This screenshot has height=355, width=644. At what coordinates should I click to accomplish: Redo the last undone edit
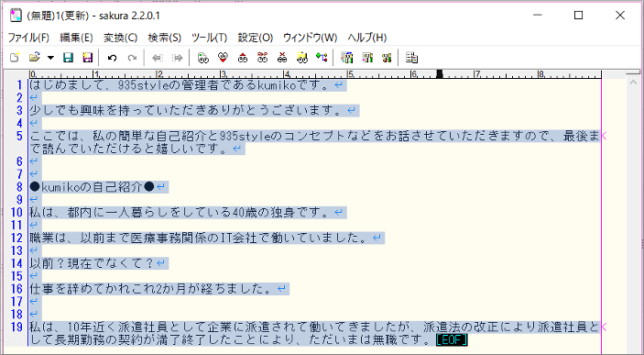coord(132,58)
